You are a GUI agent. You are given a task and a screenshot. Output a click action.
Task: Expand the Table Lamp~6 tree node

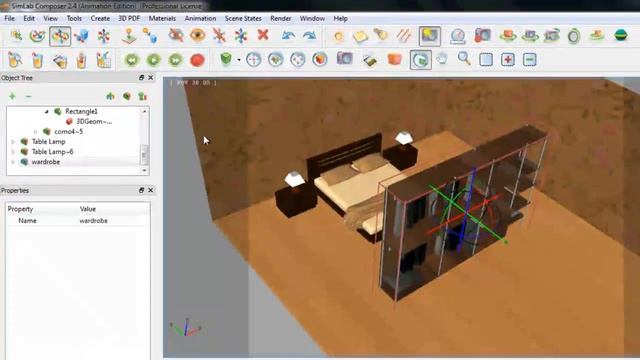13,152
